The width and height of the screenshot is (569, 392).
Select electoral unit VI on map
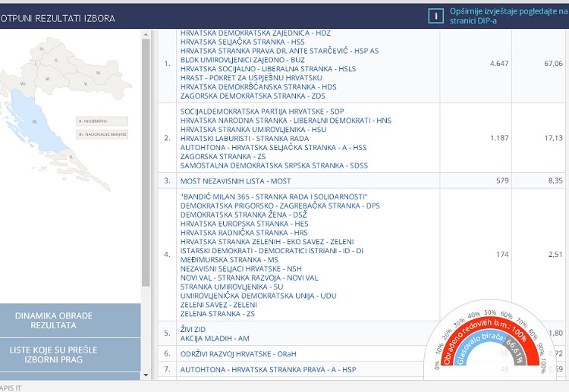pos(48,79)
